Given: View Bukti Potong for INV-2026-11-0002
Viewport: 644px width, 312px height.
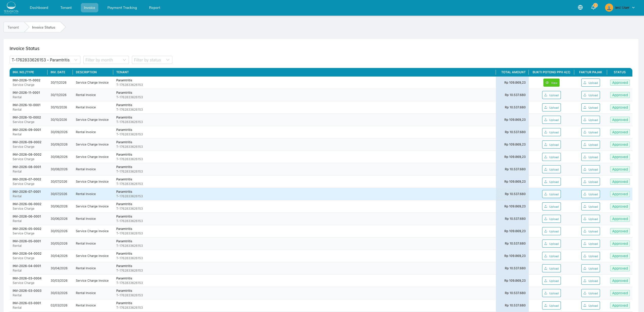Looking at the screenshot, I should 551,83.
